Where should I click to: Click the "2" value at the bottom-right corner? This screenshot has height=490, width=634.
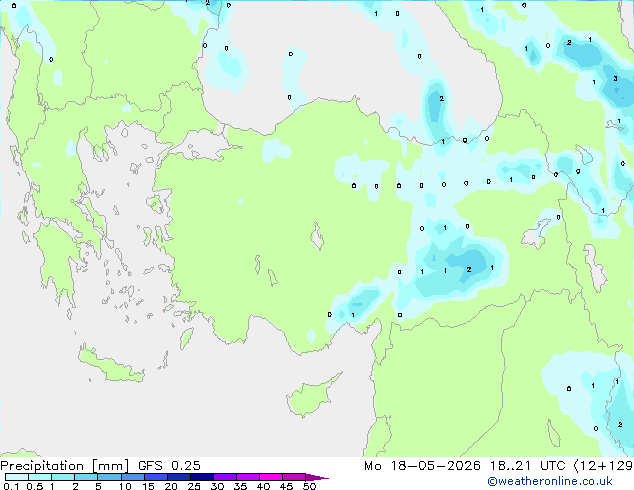click(620, 425)
